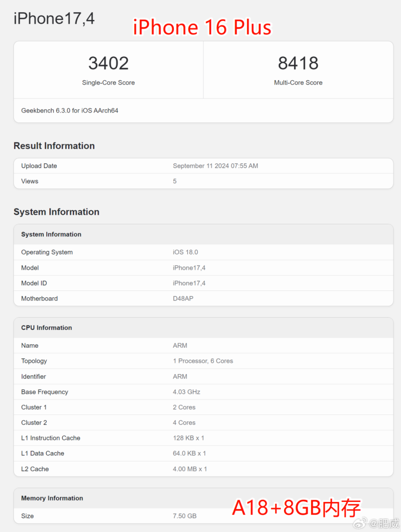The width and height of the screenshot is (401, 532).
Task: Click the L1 Instruction Cache value
Action: [x=188, y=438]
